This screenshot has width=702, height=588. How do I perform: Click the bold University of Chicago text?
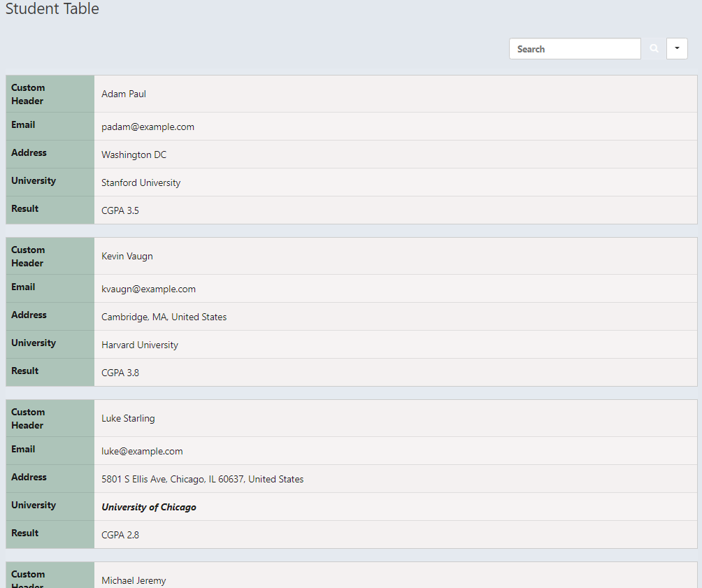pos(149,507)
